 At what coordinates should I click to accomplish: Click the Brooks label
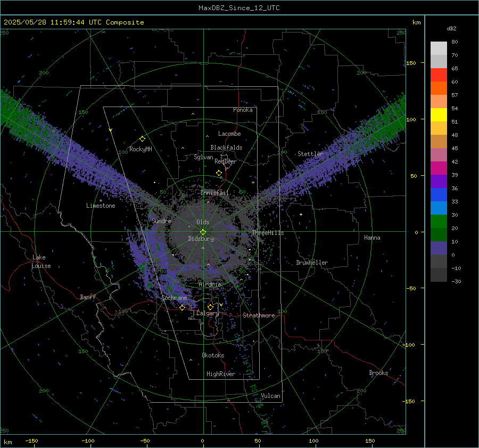click(x=378, y=373)
